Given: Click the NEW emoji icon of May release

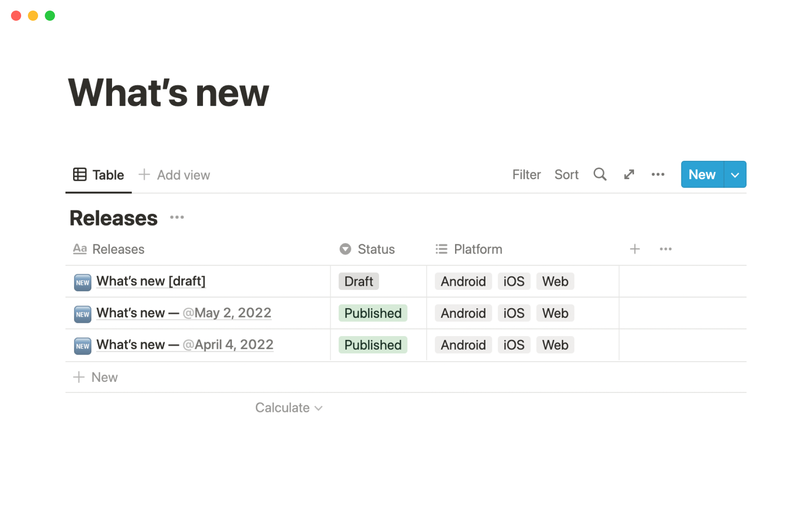Looking at the screenshot, I should 82,314.
